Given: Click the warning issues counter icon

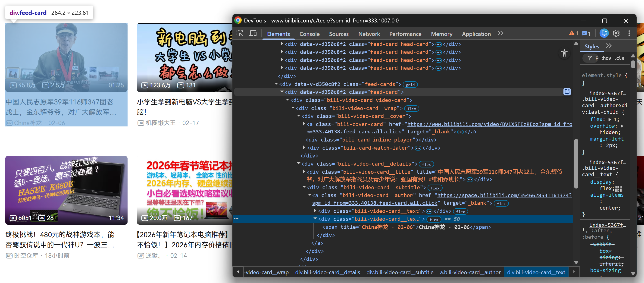Looking at the screenshot, I should click(x=573, y=34).
